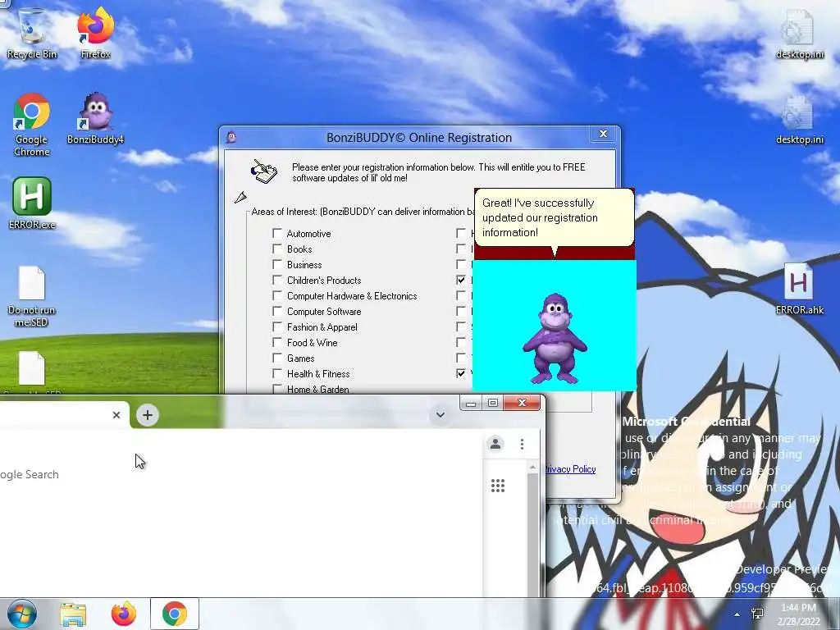Open Firefox from the taskbar
This screenshot has height=630, width=840.
pos(124,614)
